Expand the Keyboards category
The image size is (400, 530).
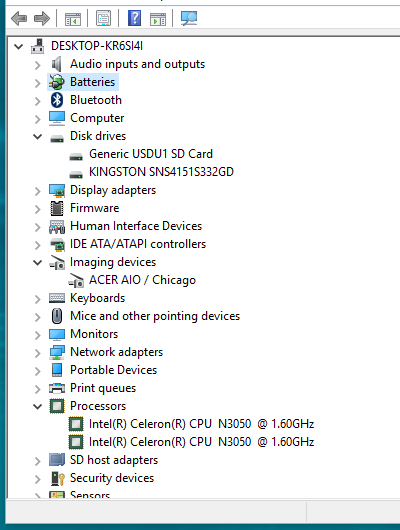[38, 299]
